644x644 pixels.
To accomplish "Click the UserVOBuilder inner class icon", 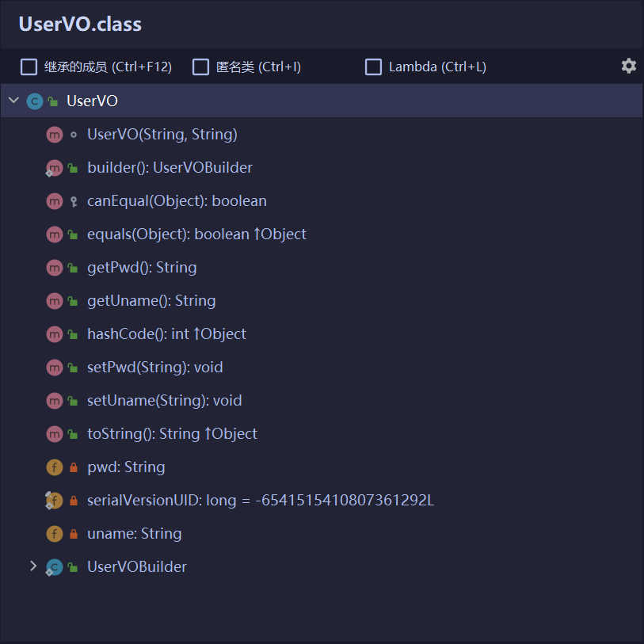I will [x=54, y=567].
